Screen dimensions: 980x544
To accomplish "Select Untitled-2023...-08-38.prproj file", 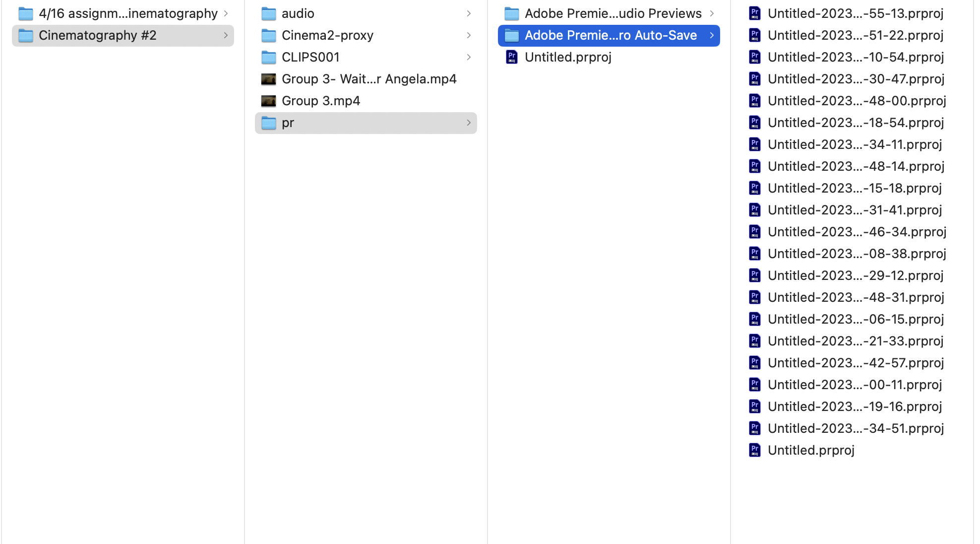I will pyautogui.click(x=856, y=254).
